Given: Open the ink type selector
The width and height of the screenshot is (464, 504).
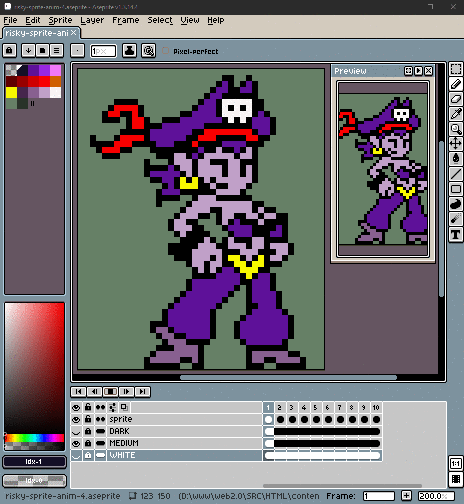Looking at the screenshot, I should tap(129, 51).
